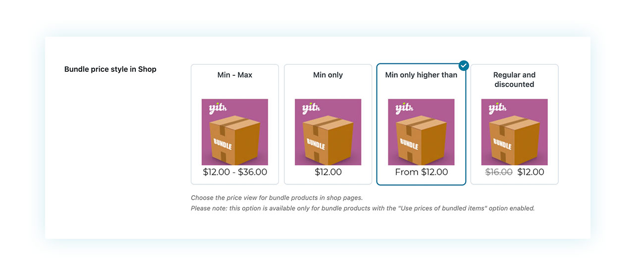Click the From $12.00 price text
This screenshot has width=644, height=274.
421,172
